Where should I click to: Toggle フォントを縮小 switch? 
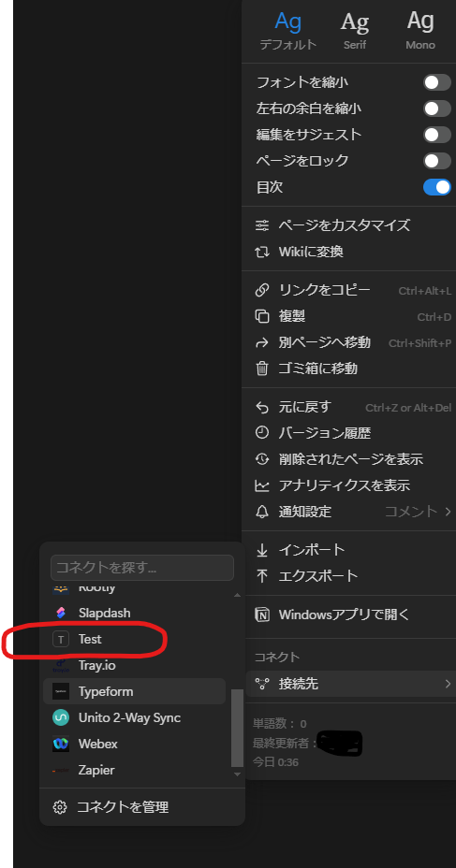[x=437, y=82]
